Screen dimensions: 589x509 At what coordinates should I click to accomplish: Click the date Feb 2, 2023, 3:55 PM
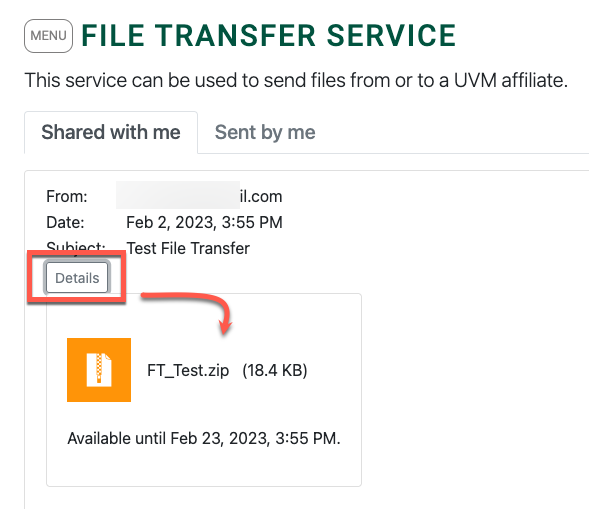(x=204, y=222)
